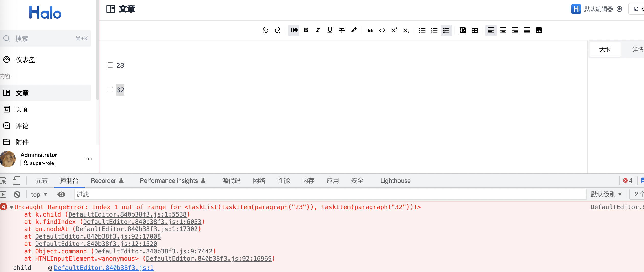Open the Lighthouse tab
This screenshot has height=272, width=644.
tap(395, 181)
